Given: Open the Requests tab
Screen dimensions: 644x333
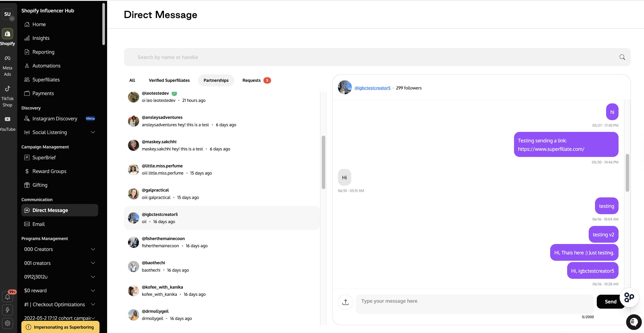Looking at the screenshot, I should (x=256, y=80).
